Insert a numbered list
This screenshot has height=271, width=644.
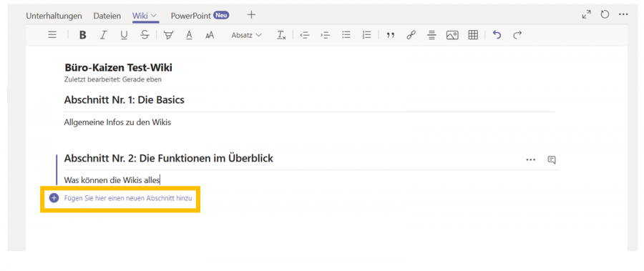(x=367, y=35)
